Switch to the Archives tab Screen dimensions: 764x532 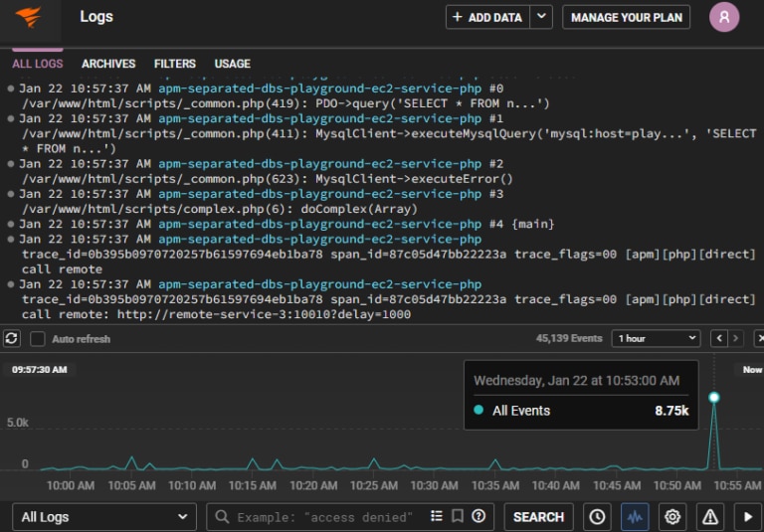[108, 64]
